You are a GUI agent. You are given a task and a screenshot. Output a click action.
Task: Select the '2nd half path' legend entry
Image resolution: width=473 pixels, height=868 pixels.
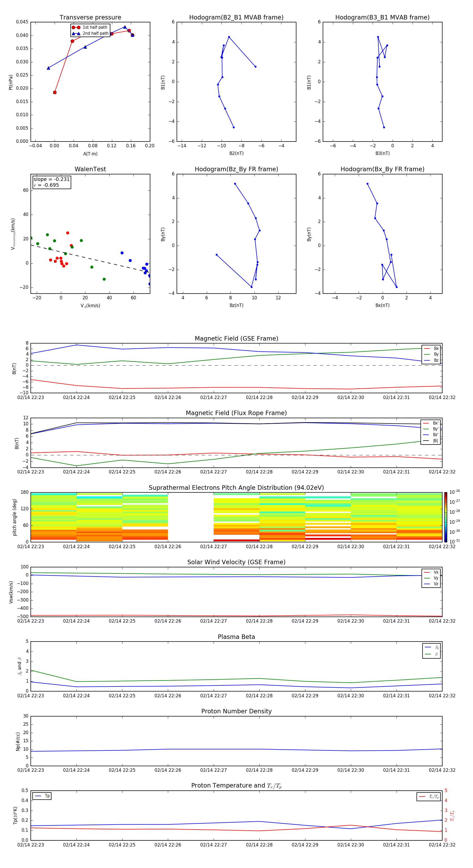coord(90,33)
